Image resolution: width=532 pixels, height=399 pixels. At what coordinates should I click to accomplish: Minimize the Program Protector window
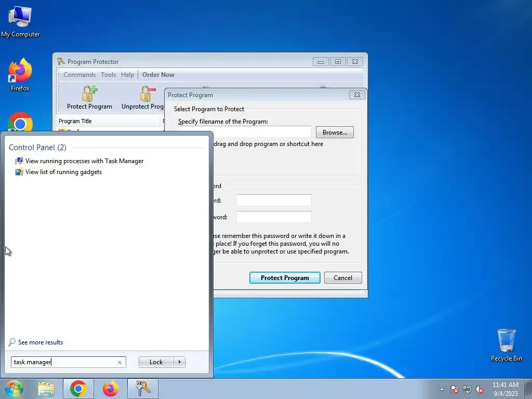point(321,61)
